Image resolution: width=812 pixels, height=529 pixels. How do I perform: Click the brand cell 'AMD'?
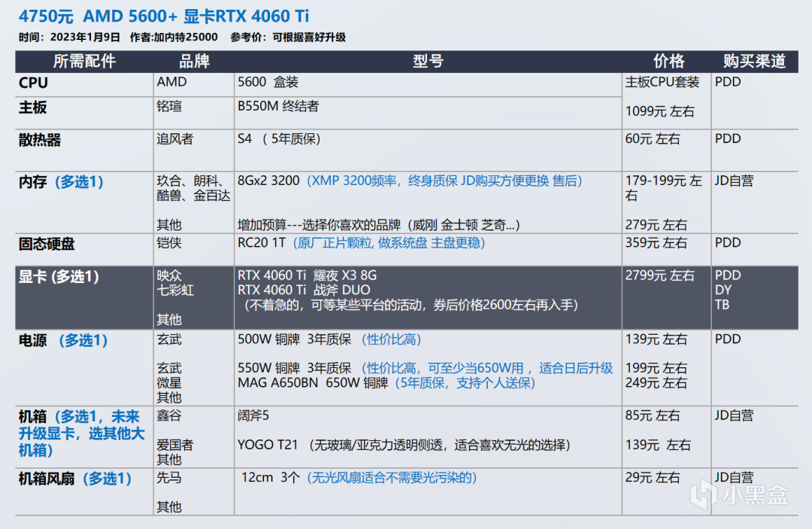point(172,82)
